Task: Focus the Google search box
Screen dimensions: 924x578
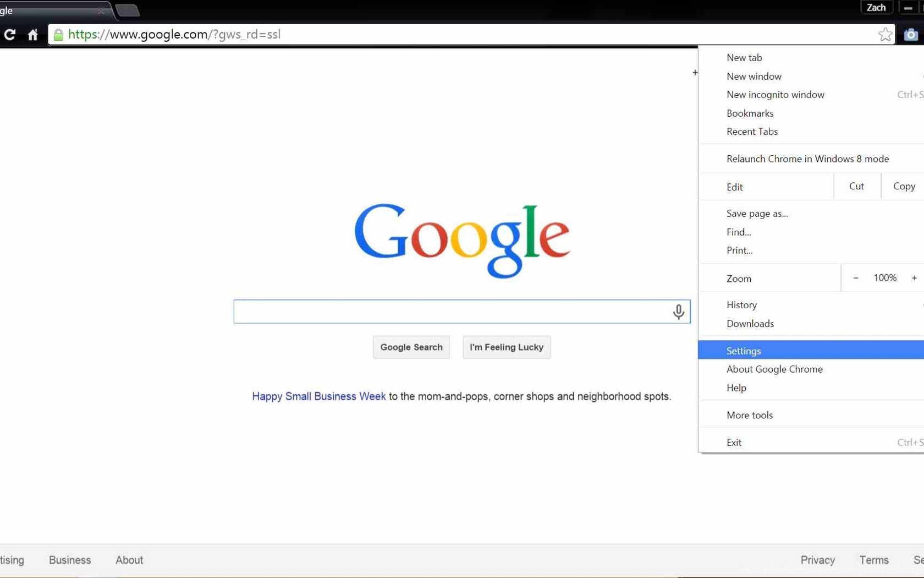Action: [461, 312]
